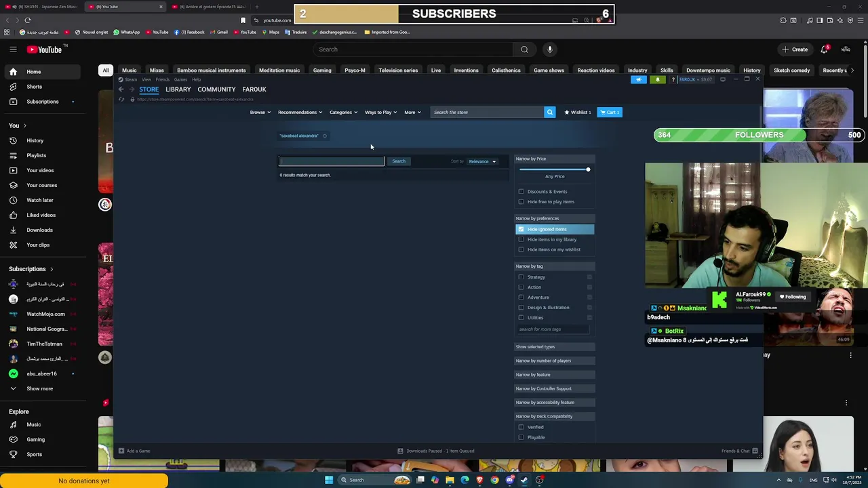Adjust the Narrow by Price slider handle
The width and height of the screenshot is (868, 488).
(588, 169)
